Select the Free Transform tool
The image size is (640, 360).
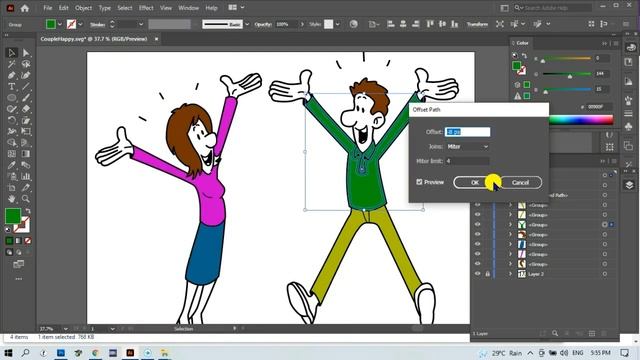pos(26,131)
